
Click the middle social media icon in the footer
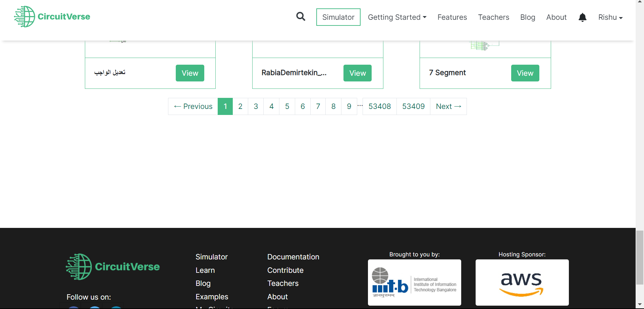click(x=94, y=307)
